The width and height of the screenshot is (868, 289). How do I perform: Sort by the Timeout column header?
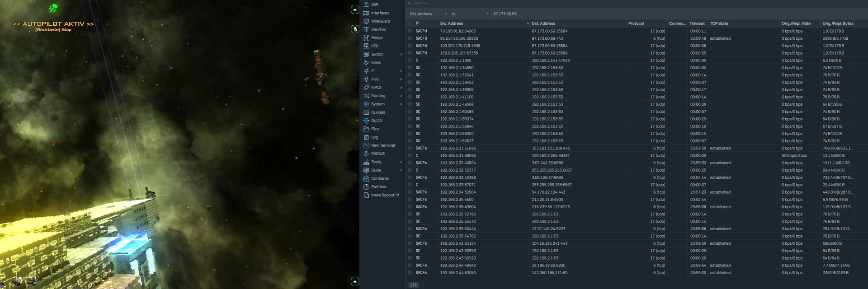point(697,23)
